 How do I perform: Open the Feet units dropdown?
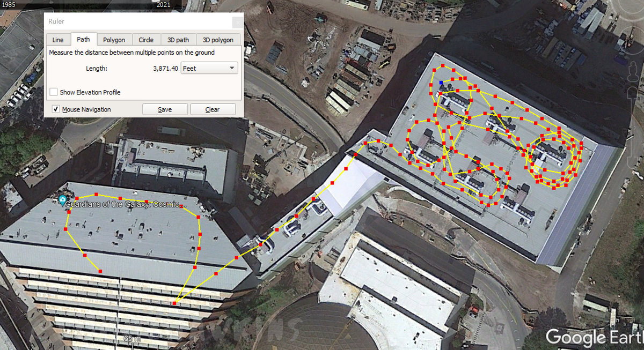point(210,69)
